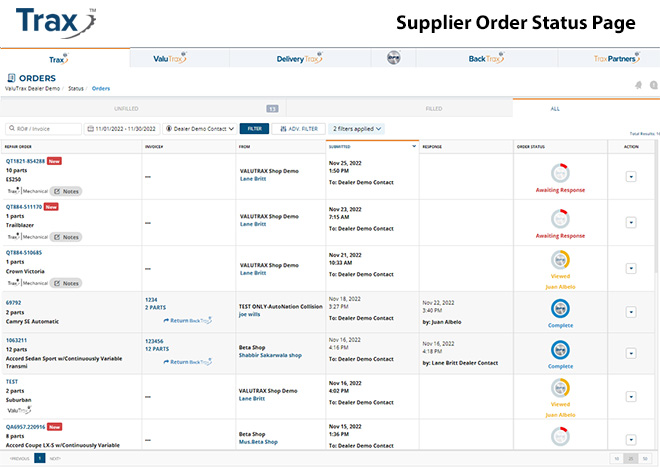Open Notes for order QT1821-854288

point(66,191)
